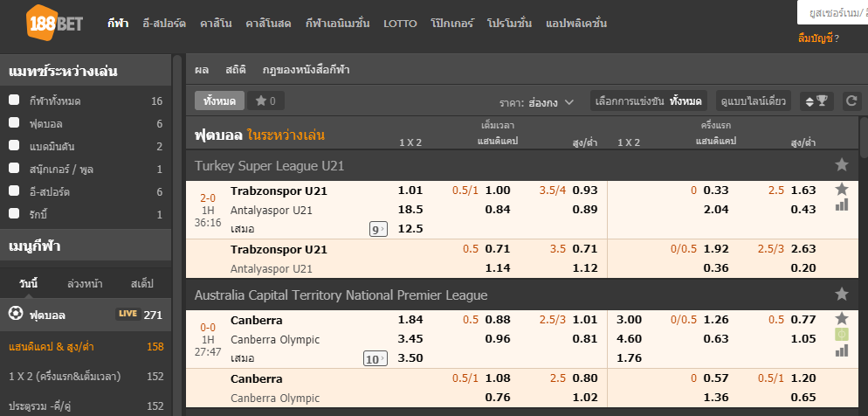Open the กีฬา top menu
The image size is (868, 416).
click(x=118, y=24)
